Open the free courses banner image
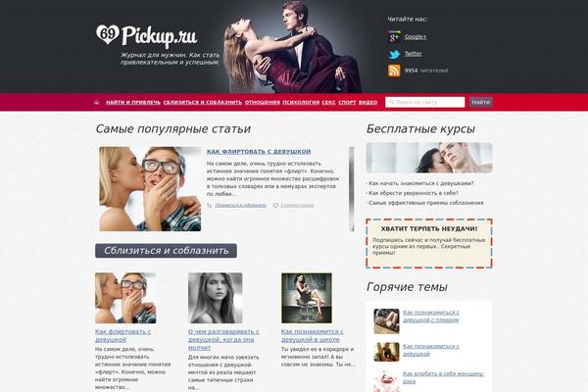This screenshot has height=392, width=588. pos(429,158)
